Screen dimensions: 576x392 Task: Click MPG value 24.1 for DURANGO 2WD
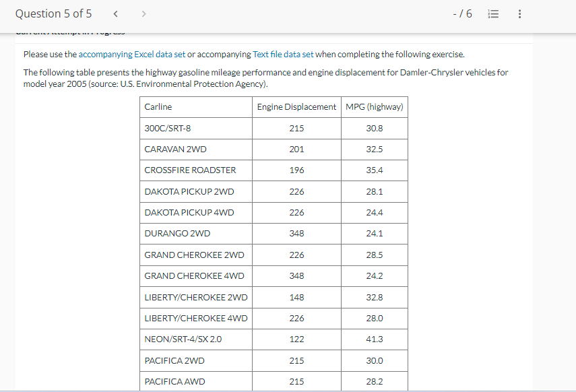[x=375, y=233]
